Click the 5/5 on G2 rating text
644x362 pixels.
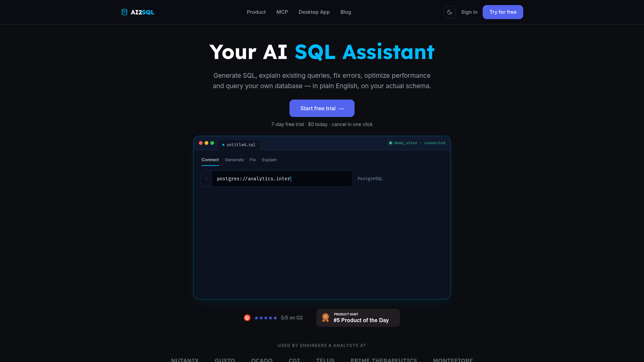point(292,318)
